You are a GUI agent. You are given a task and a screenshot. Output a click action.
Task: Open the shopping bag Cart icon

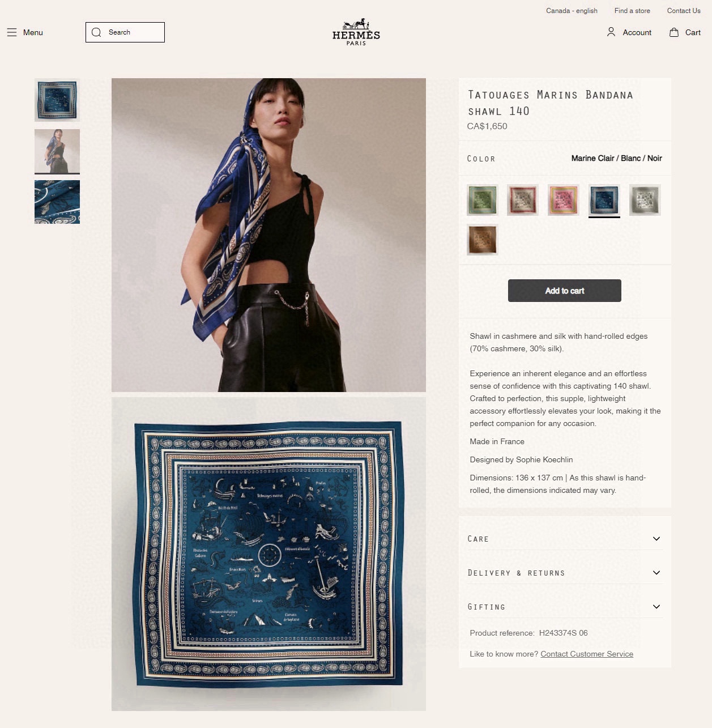(x=674, y=32)
